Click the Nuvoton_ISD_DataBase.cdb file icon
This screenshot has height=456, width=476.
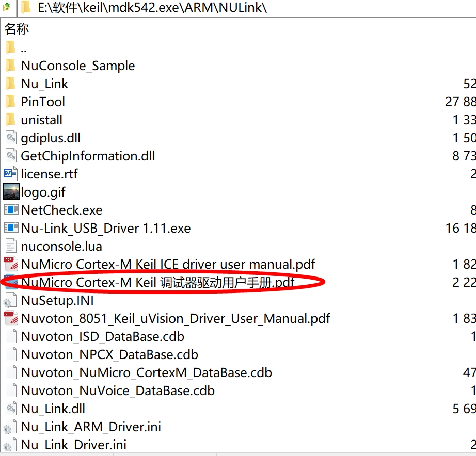tap(11, 336)
